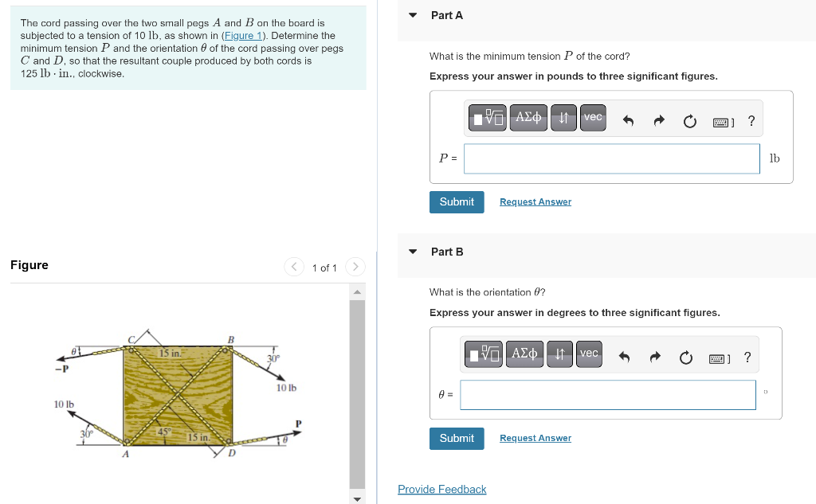Screen dimensions: 816x504
Task: Click the help question mark in Part B
Action: click(747, 357)
